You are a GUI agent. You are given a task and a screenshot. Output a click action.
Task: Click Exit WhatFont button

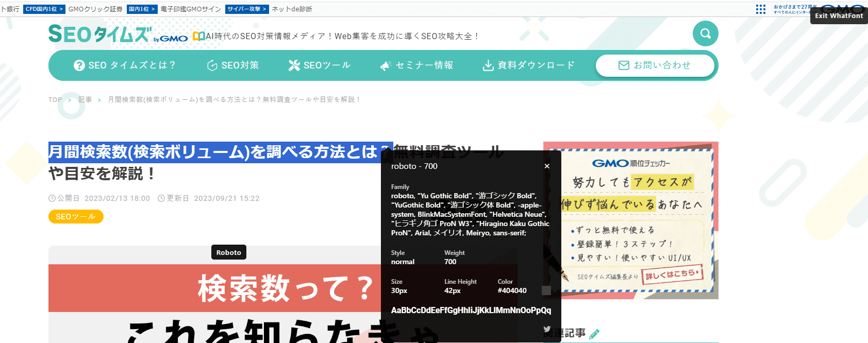[839, 15]
